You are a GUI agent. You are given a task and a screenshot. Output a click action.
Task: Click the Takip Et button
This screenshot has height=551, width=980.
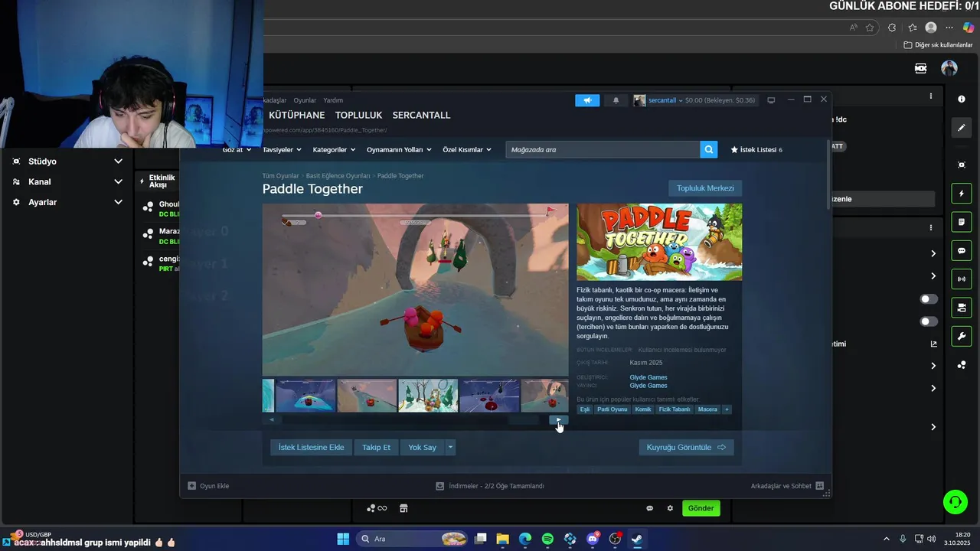376,447
